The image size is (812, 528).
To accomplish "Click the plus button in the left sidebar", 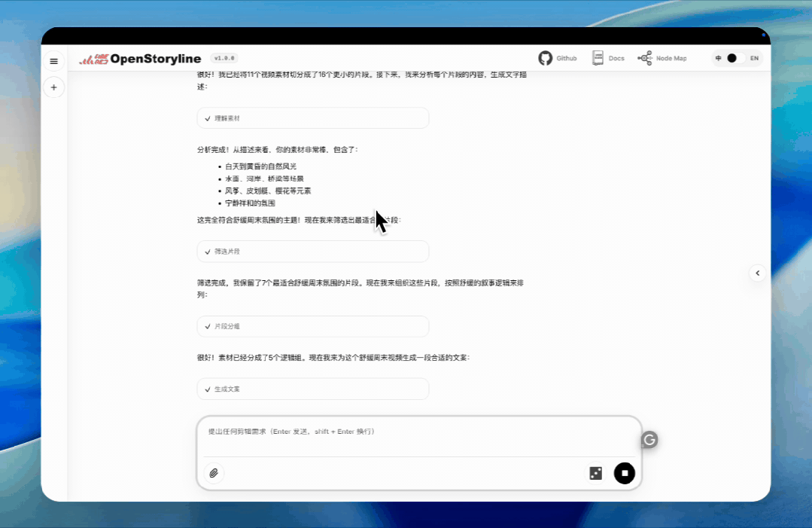I will point(53,87).
